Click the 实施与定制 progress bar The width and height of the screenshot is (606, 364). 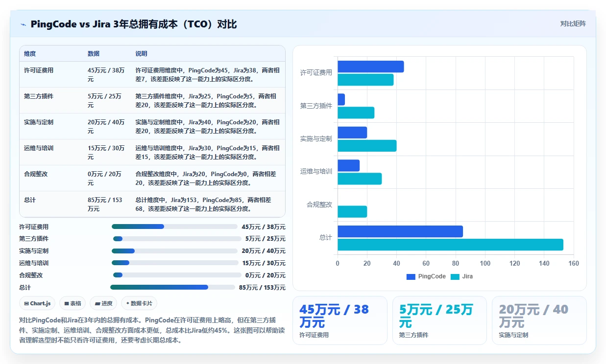click(174, 251)
